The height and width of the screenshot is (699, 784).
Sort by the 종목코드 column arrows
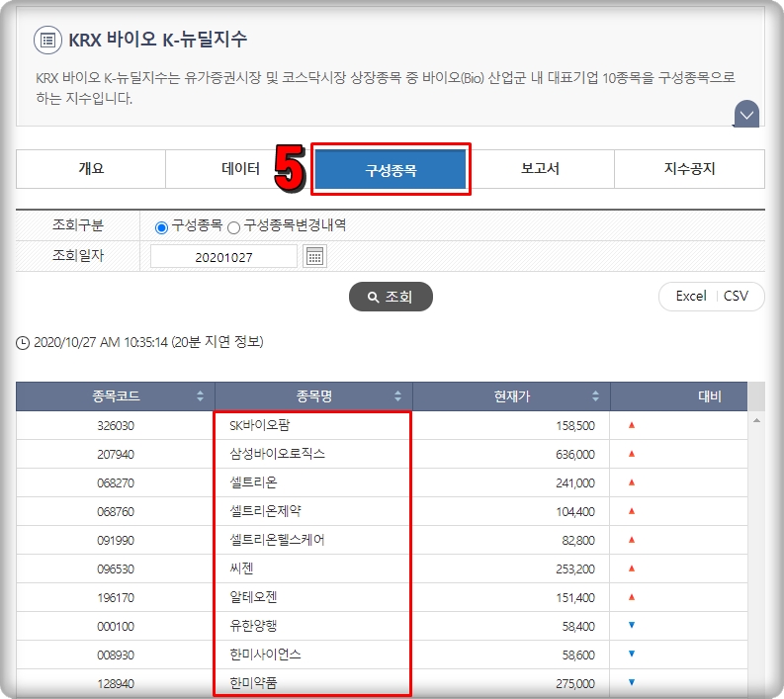pyautogui.click(x=200, y=396)
